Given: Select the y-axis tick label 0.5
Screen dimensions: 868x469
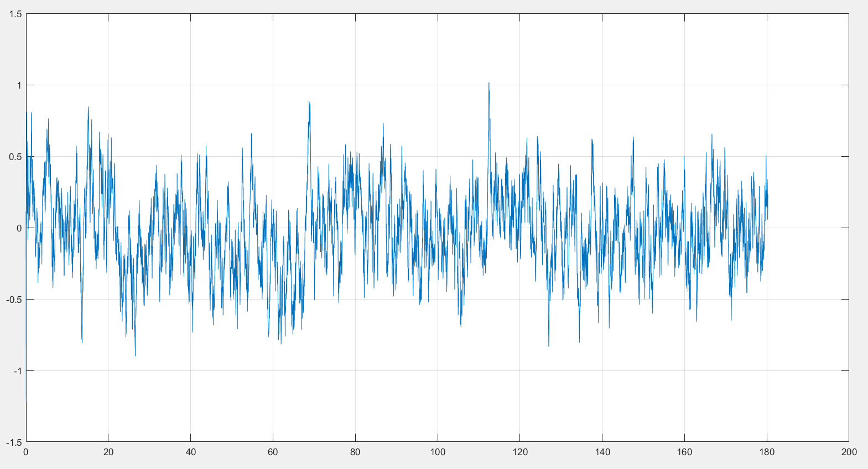Looking at the screenshot, I should pos(16,157).
